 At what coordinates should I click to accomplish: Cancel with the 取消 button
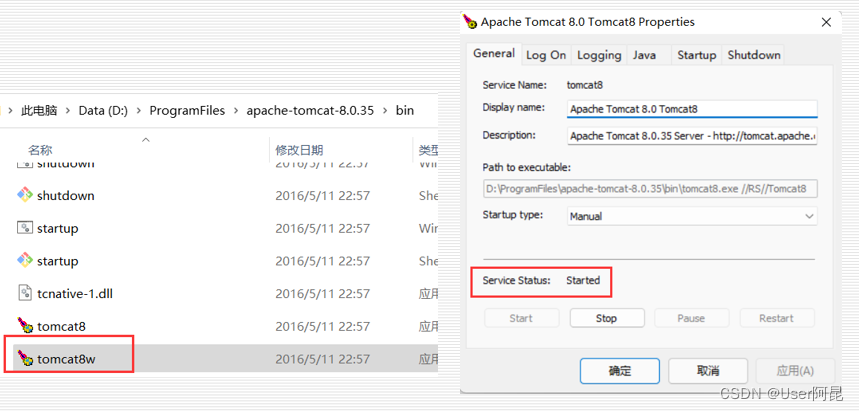(708, 371)
